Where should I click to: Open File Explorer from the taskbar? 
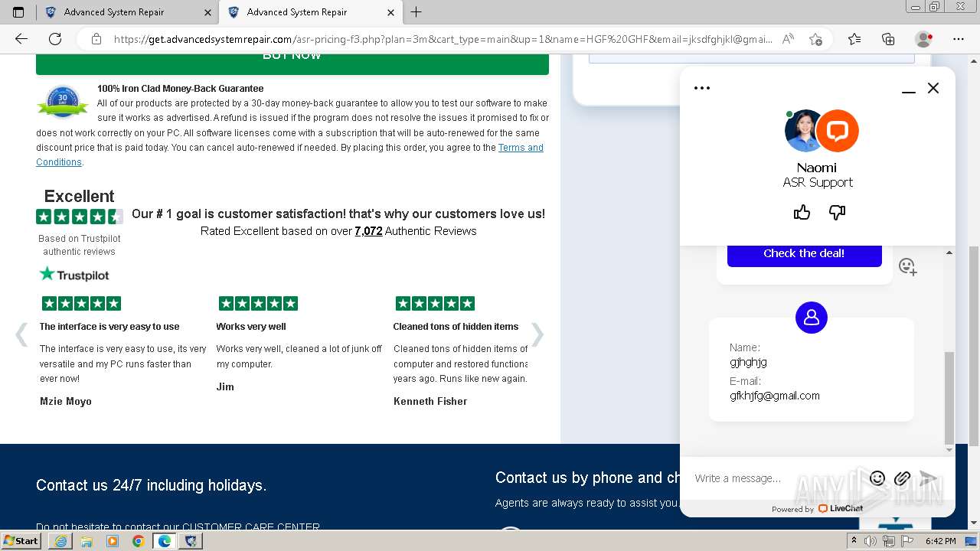[x=87, y=541]
